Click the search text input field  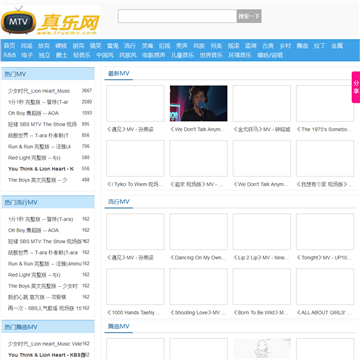coord(177,16)
